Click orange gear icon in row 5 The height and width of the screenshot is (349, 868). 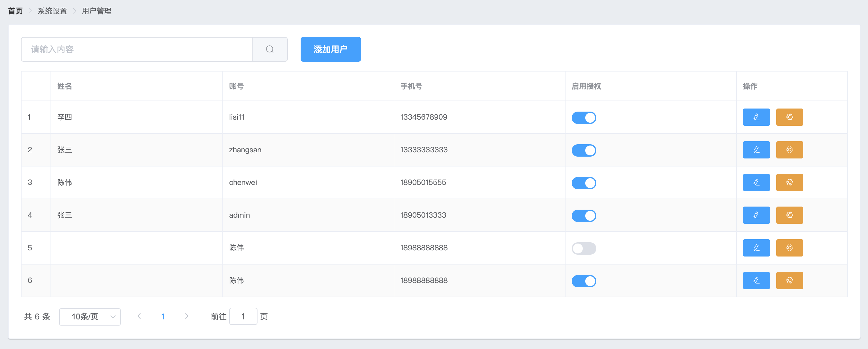coord(789,248)
